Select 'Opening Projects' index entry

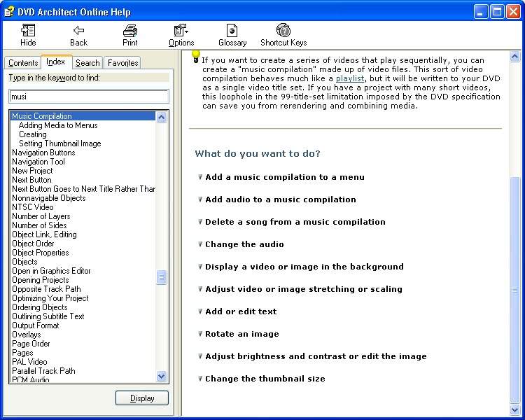click(x=41, y=280)
